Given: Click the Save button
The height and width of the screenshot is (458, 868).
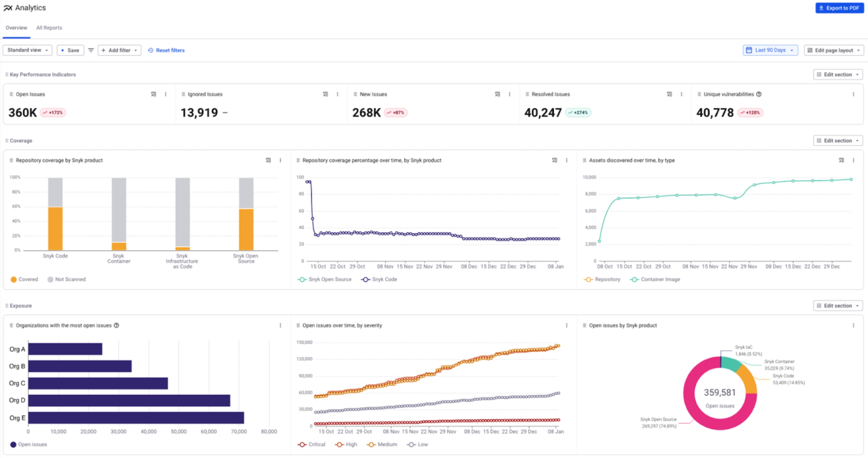Looking at the screenshot, I should pos(70,50).
